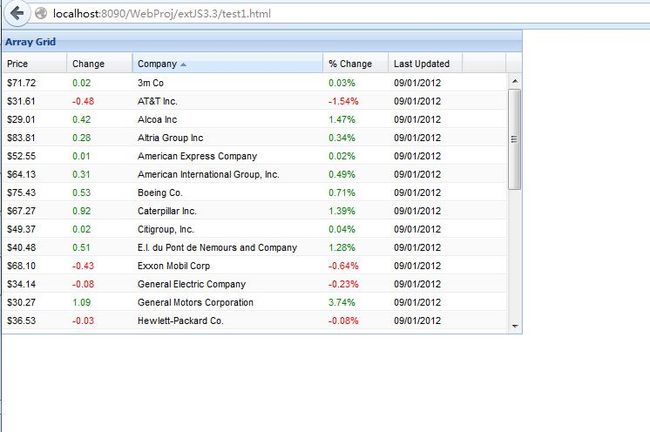Click the -0.48 change value
The width and height of the screenshot is (650, 432).
pyautogui.click(x=83, y=101)
